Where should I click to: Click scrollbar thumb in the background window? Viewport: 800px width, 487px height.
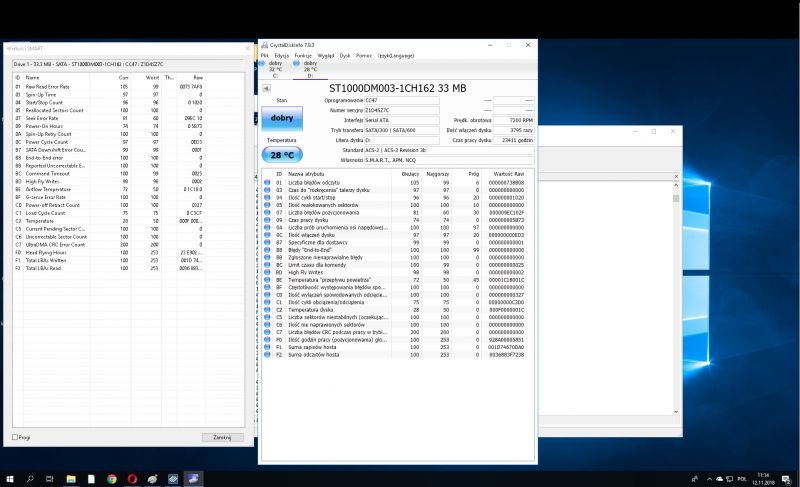676,198
